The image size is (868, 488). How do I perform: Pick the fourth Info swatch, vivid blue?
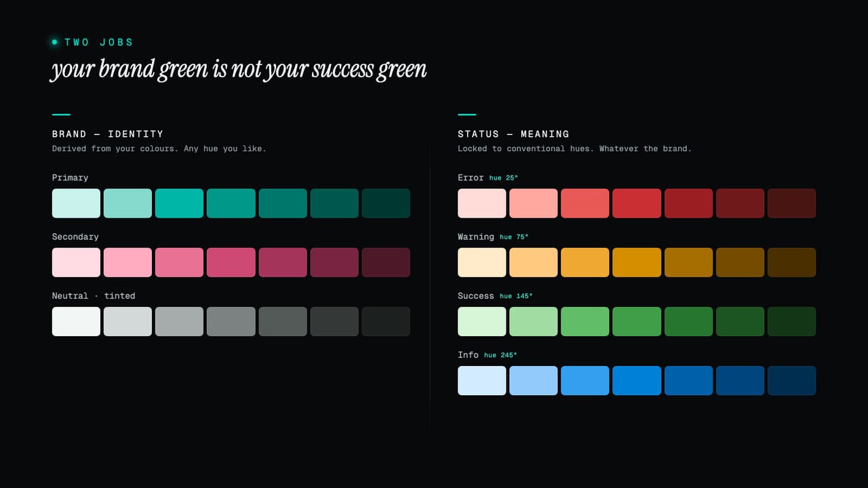coord(637,380)
